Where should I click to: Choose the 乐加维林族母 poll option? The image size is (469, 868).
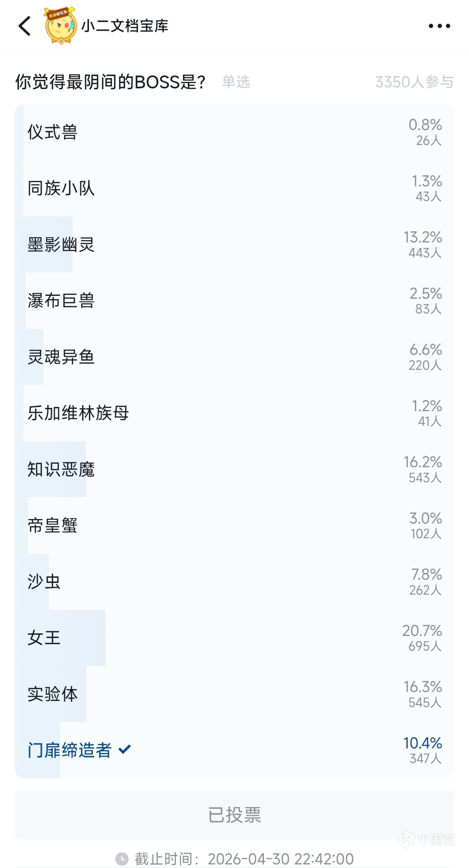(x=234, y=413)
